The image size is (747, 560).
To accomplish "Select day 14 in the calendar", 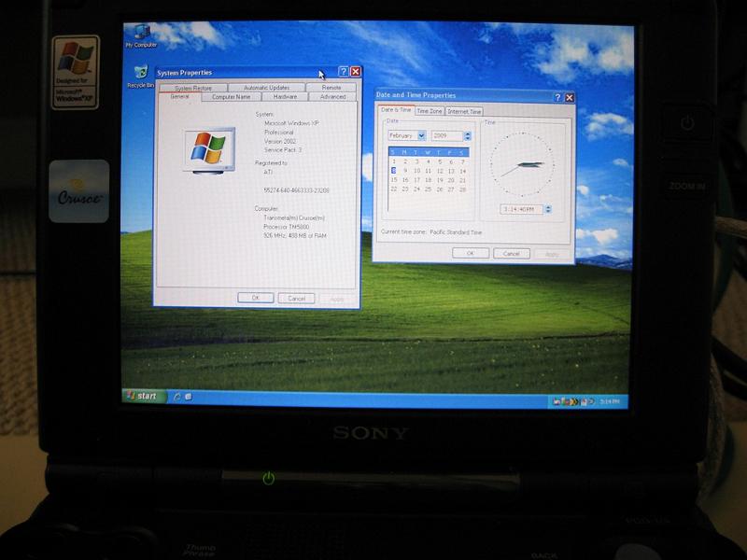I will [462, 171].
